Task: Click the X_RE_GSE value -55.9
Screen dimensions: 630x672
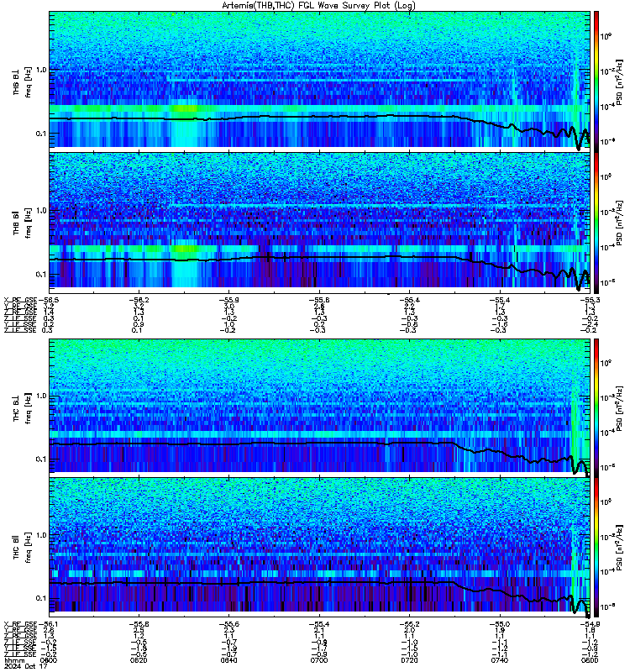Action: coord(228,300)
